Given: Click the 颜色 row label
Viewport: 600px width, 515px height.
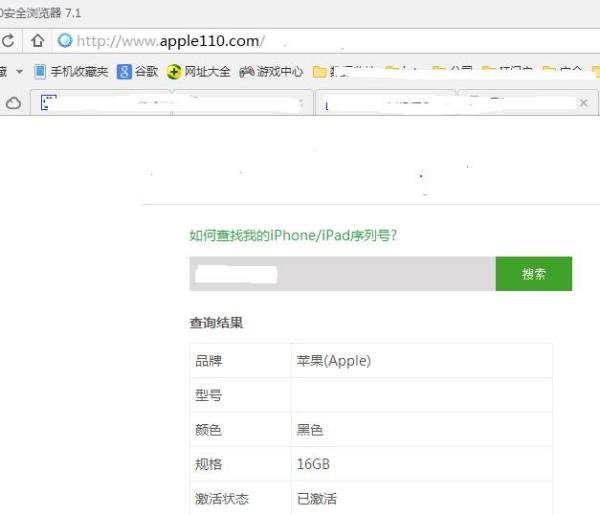Looking at the screenshot, I should (x=209, y=429).
